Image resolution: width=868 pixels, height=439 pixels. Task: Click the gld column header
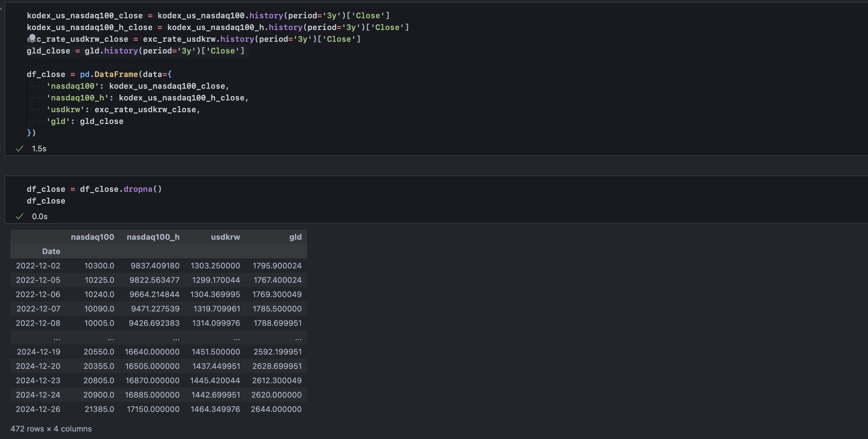[x=295, y=237]
